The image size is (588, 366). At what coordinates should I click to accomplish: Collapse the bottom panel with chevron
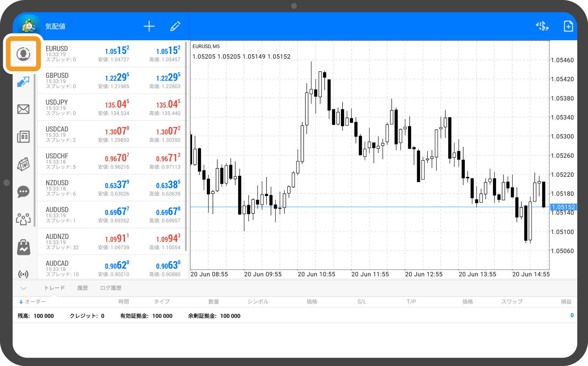pos(23,288)
